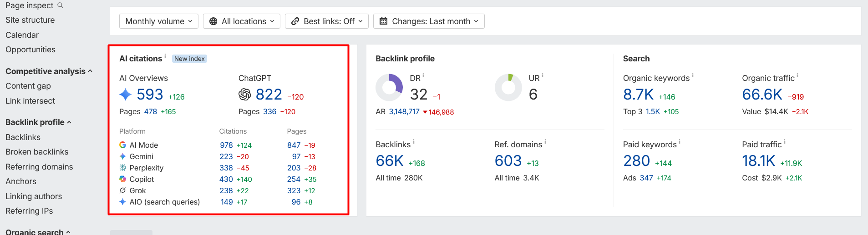Click Copilot citations value 430
The height and width of the screenshot is (235, 868).
click(x=226, y=179)
